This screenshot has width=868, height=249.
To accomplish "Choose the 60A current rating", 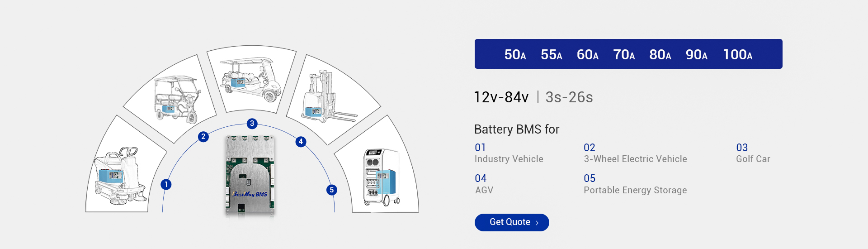I will (x=588, y=55).
